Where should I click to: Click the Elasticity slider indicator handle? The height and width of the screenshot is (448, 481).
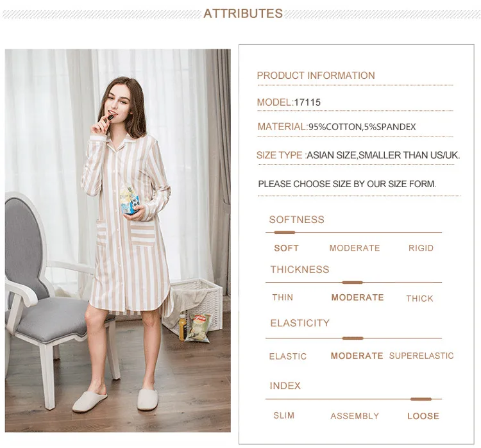[353, 338]
